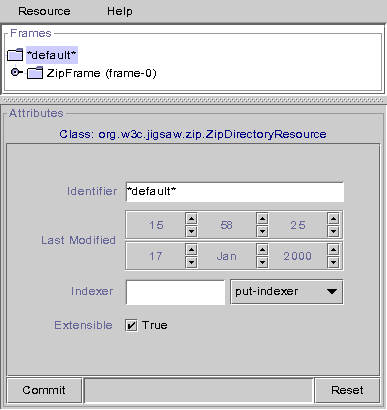Screen dimensions: 387x410
Task: Decrease the seconds value 25
Action: pyautogui.click(x=333, y=231)
